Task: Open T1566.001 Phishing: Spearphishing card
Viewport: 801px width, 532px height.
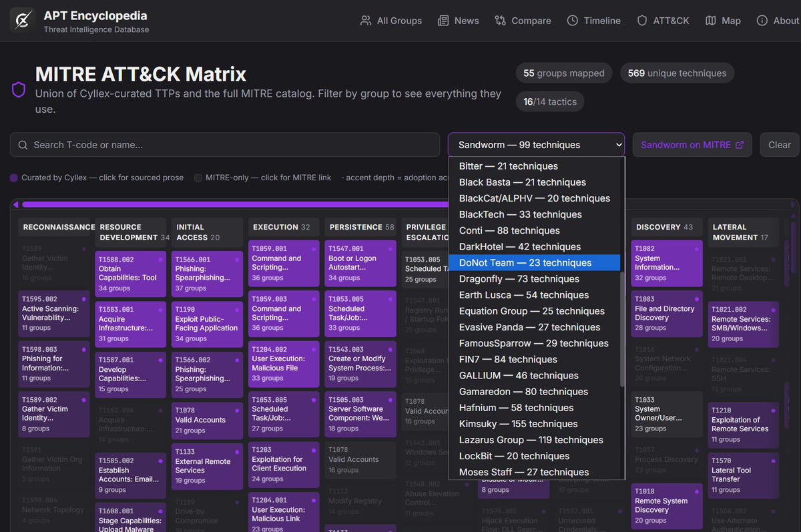Action: click(x=208, y=274)
